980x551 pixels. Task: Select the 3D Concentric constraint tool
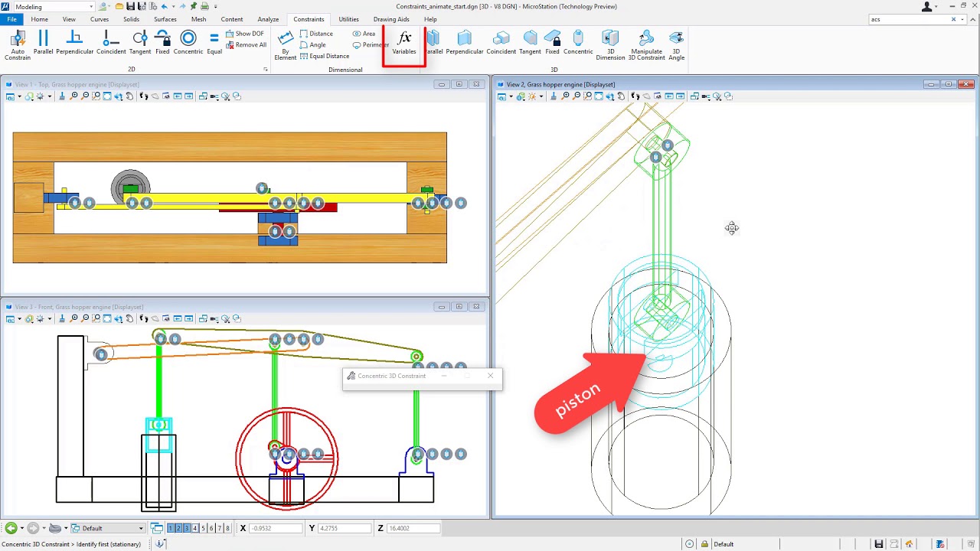pyautogui.click(x=578, y=43)
